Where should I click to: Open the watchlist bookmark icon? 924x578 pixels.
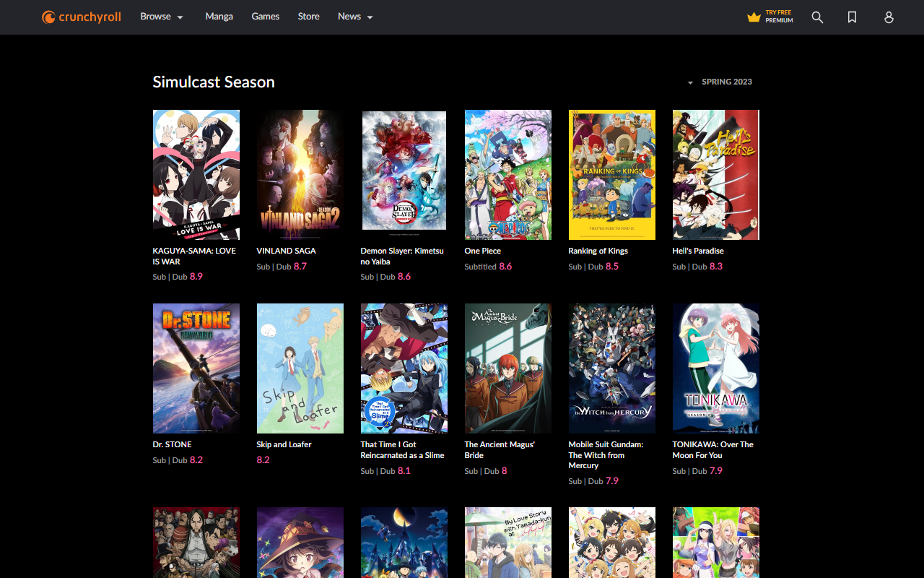853,17
